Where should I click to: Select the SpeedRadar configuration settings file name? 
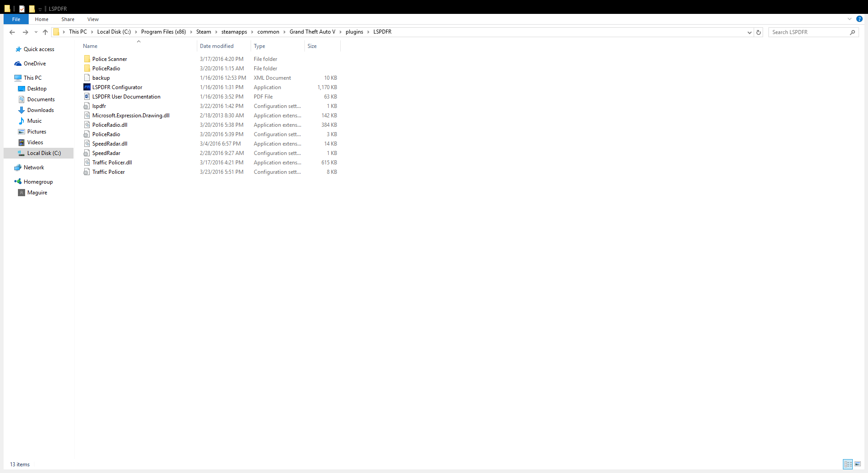point(106,153)
